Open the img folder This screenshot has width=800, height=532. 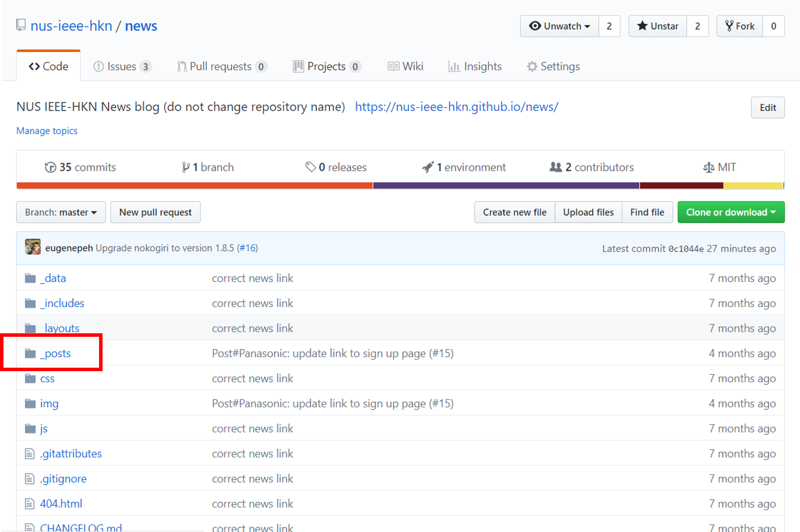pyautogui.click(x=50, y=403)
